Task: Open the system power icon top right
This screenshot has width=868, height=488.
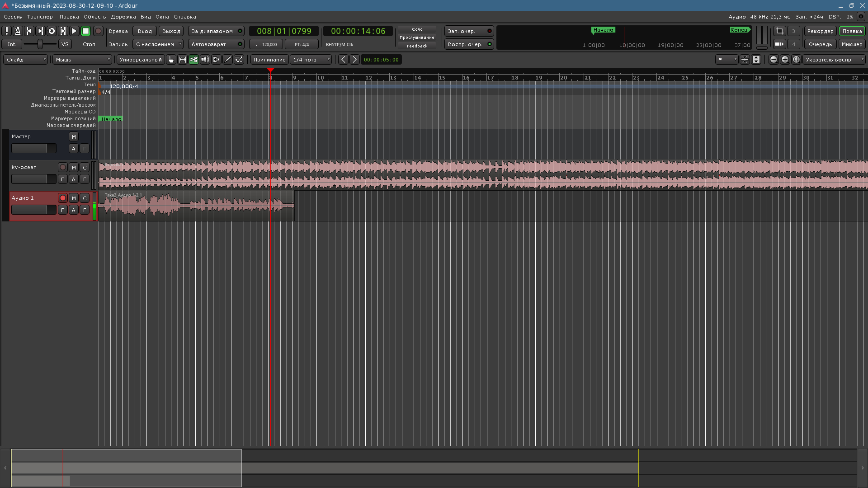Action: pos(861,17)
